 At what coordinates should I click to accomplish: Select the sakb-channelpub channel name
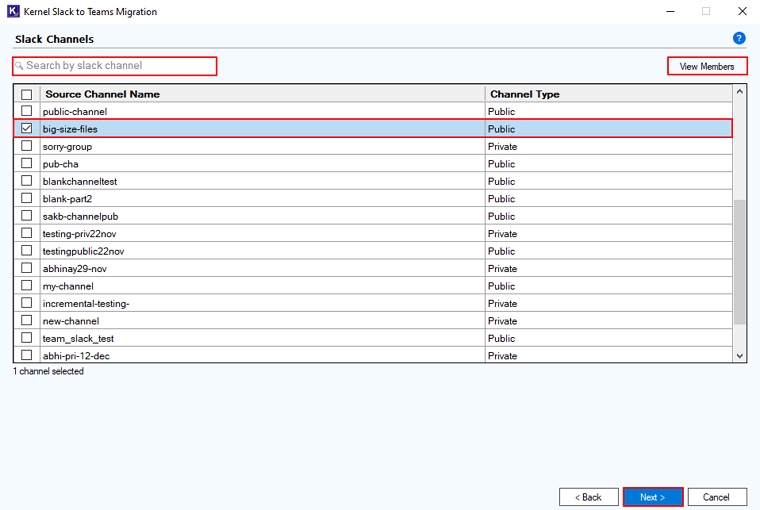80,216
